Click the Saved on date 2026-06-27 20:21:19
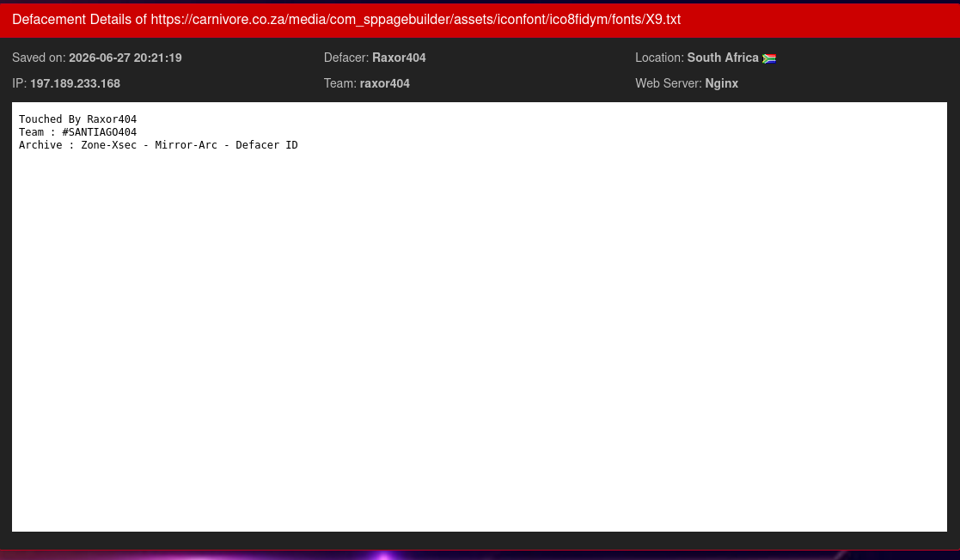This screenshot has width=960, height=560. 125,58
